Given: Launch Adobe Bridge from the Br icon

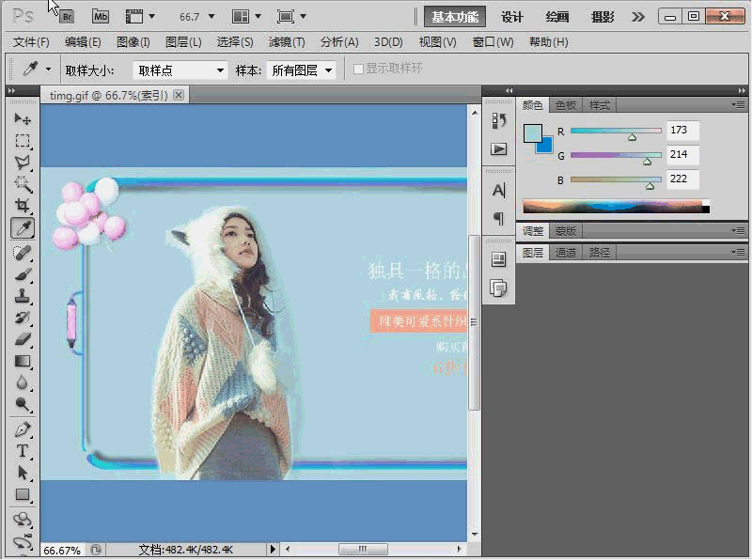Looking at the screenshot, I should pyautogui.click(x=66, y=16).
